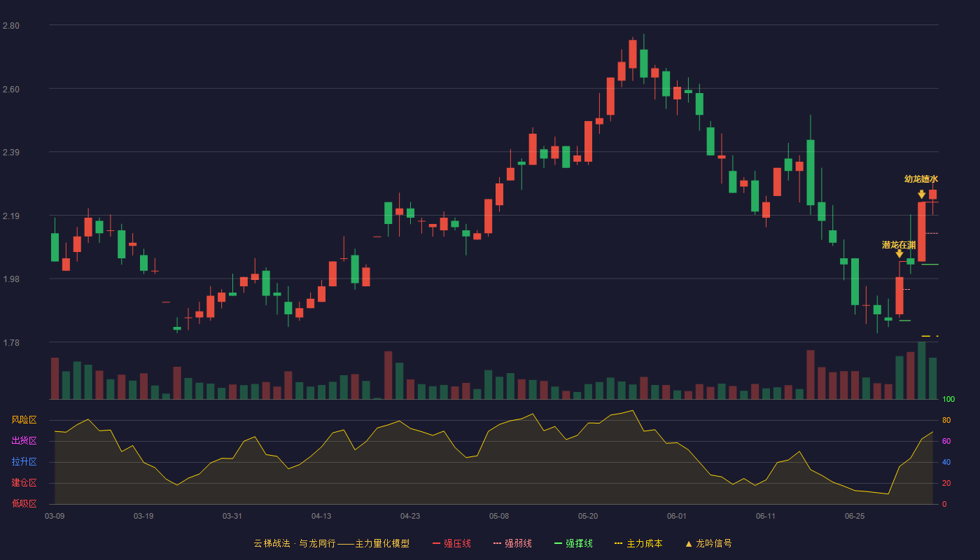Click the 2.60 price axis label
The image size is (980, 560).
point(11,89)
